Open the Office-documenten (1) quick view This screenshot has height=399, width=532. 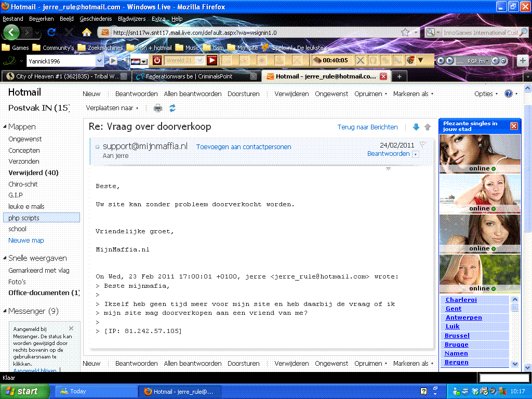[x=44, y=292]
